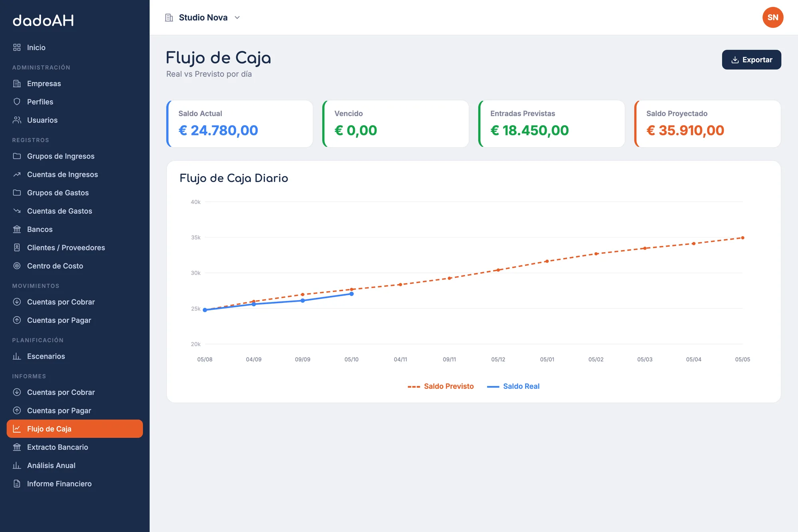The image size is (798, 532).
Task: Click the Cuentas de Ingresos trend icon
Action: pos(17,174)
